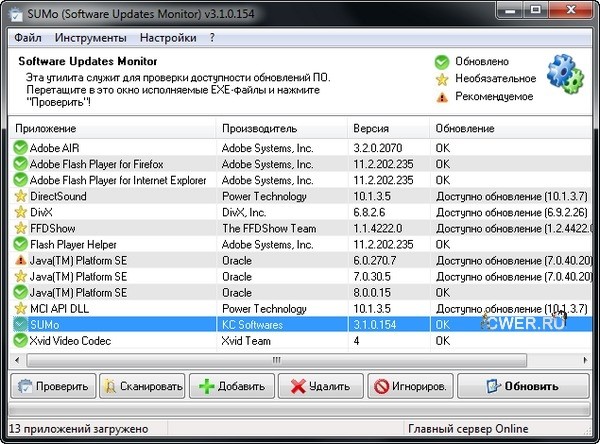Click the star icon next to FFDShow
This screenshot has width=600, height=444.
(20, 228)
